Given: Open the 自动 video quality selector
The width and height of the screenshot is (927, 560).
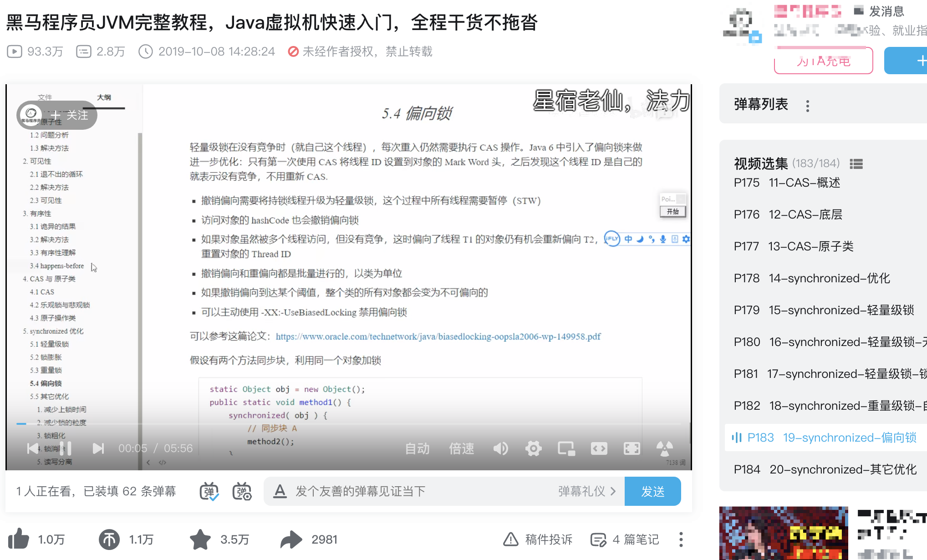Looking at the screenshot, I should click(417, 448).
